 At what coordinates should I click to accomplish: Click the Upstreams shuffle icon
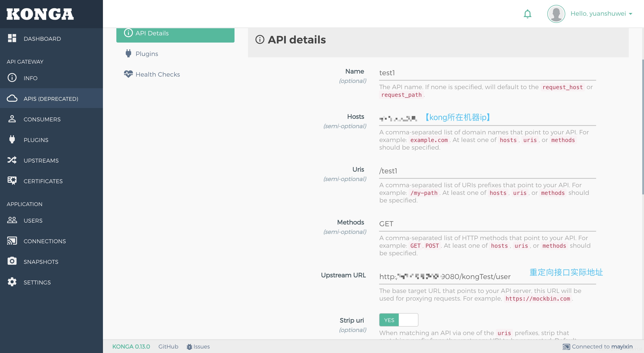12,160
